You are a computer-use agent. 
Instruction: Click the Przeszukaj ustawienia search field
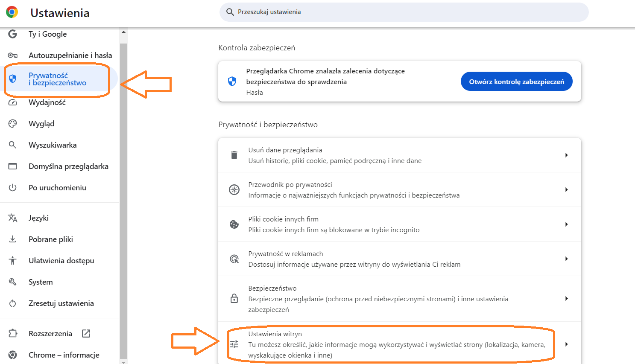(406, 12)
